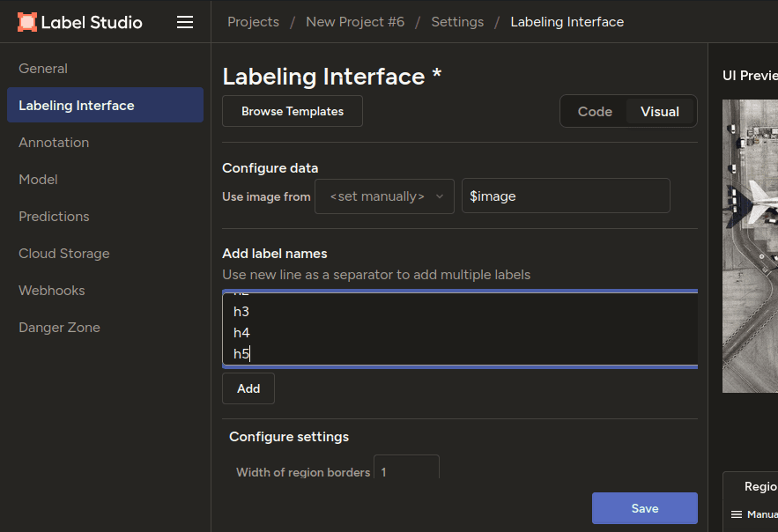The height and width of the screenshot is (532, 778).
Task: Go to the General settings section
Action: click(x=43, y=69)
